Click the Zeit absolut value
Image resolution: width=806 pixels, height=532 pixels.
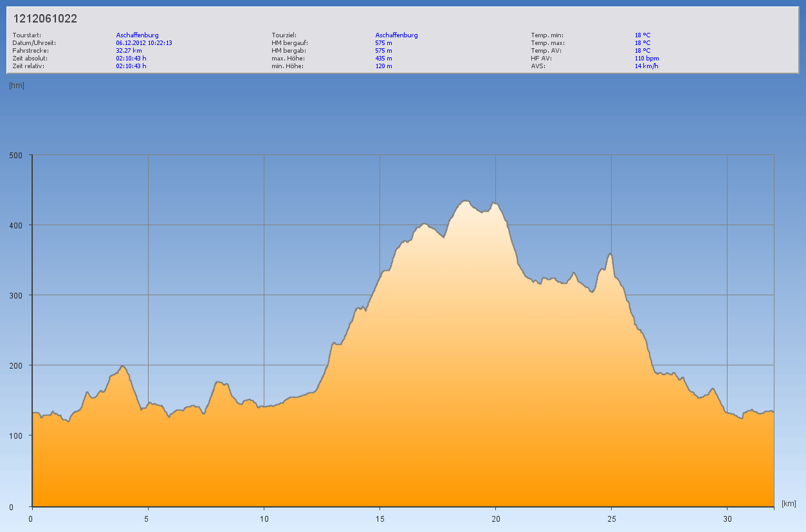tap(131, 58)
